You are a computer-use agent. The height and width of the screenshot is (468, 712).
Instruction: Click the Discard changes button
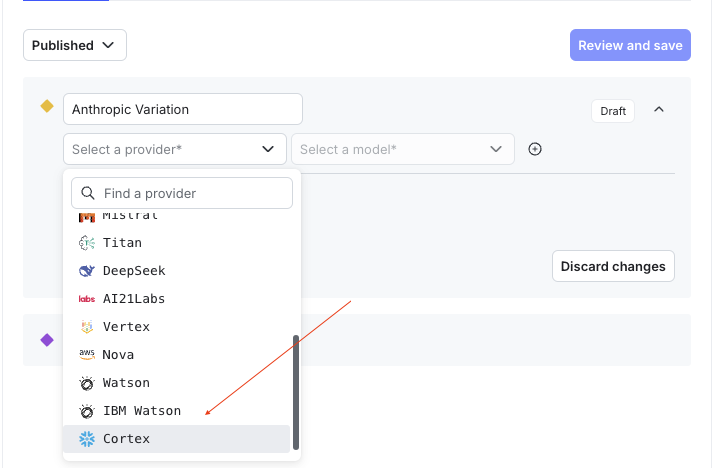tap(613, 267)
